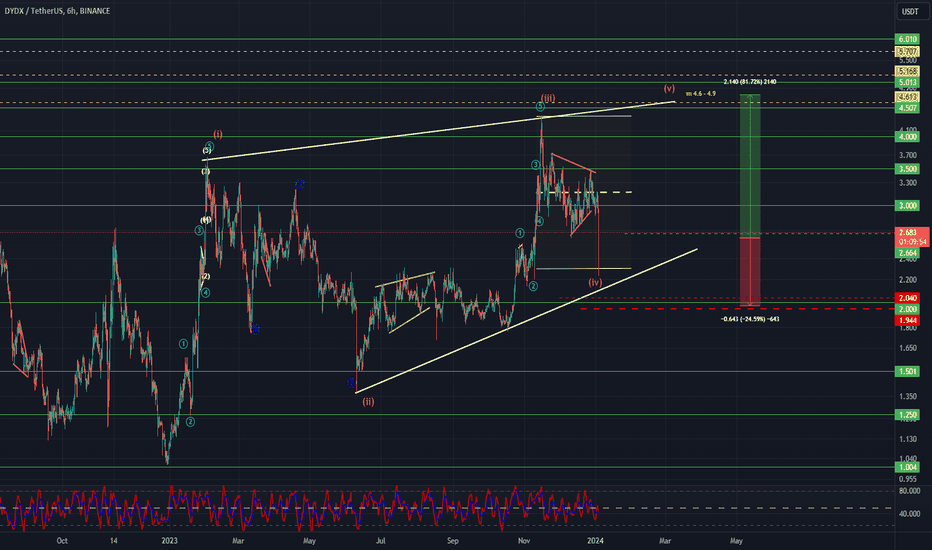This screenshot has width=932, height=550.
Task: Select the 2.000 green price label
Action: coord(908,309)
